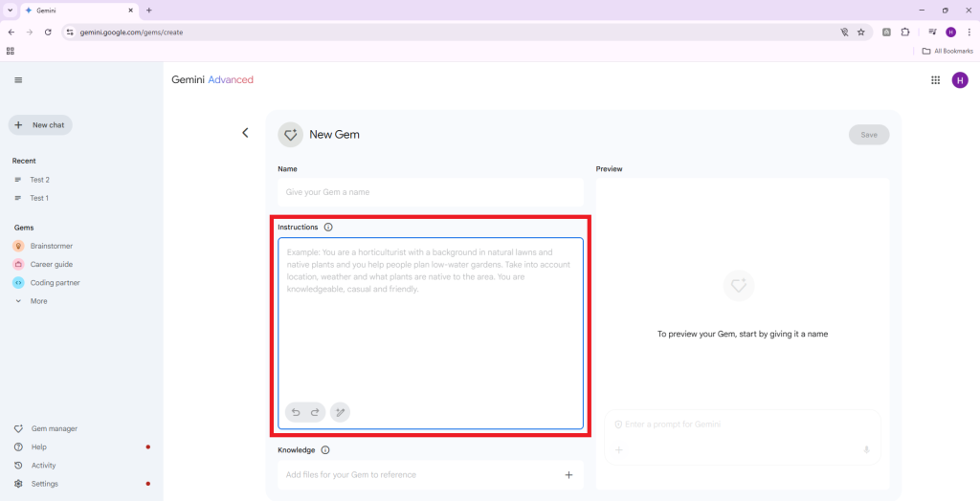Open Activity history
The image size is (980, 501).
(x=43, y=466)
